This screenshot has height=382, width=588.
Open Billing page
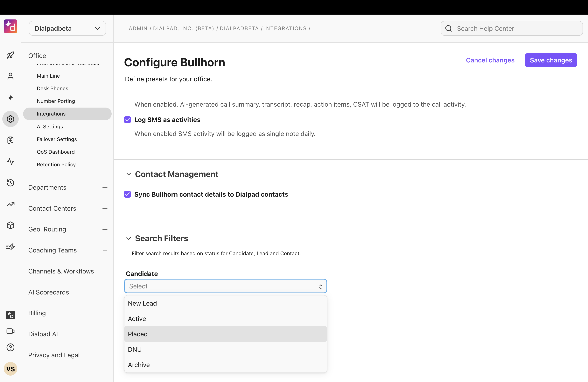(37, 313)
